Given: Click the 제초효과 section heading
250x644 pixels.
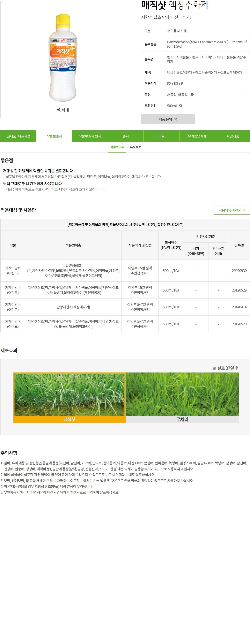Looking at the screenshot, I should point(9,350).
